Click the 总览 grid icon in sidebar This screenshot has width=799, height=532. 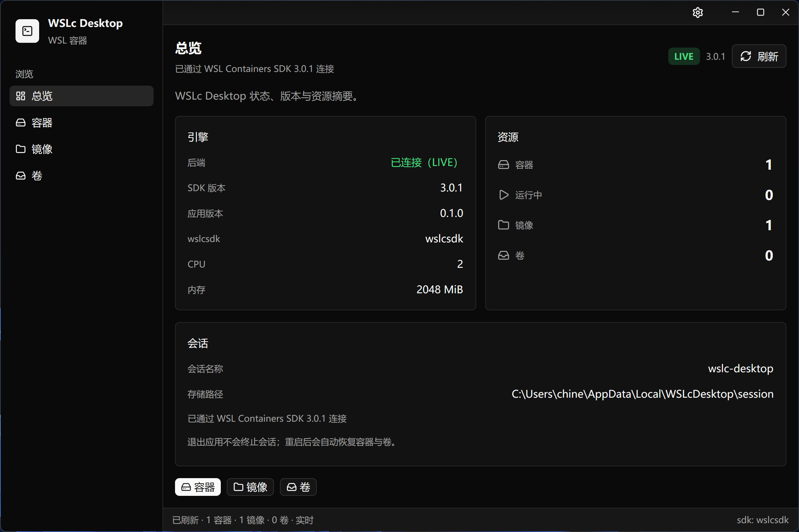click(x=21, y=96)
